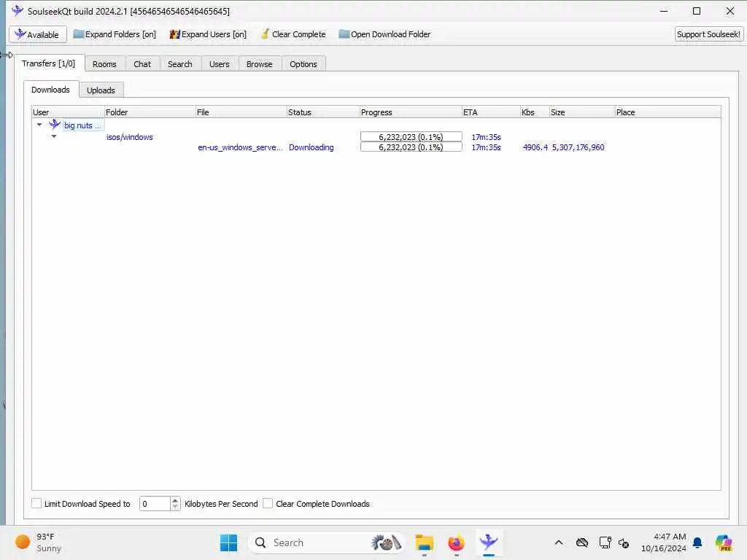This screenshot has width=747, height=560.
Task: Select the Transfers [1/0] tab
Action: coord(49,63)
